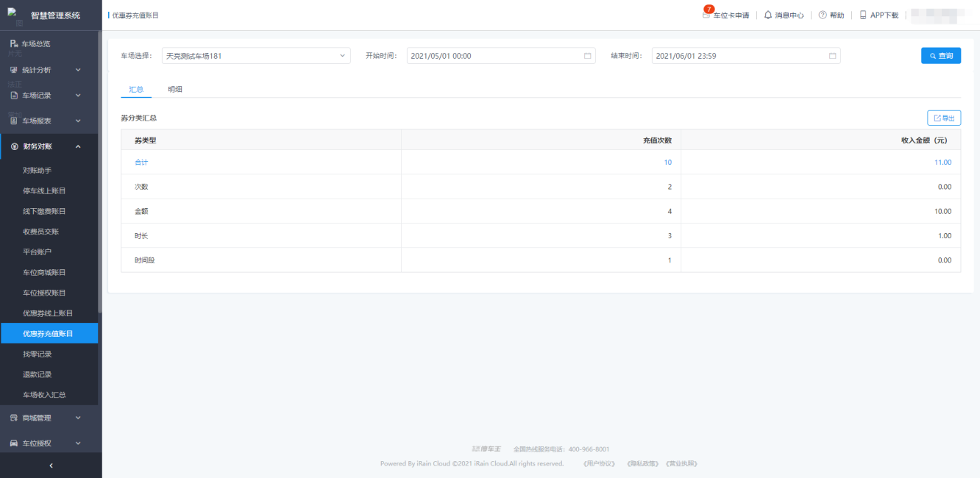Open the 车场选择 parking lot dropdown
This screenshot has width=980, height=478.
[x=256, y=56]
